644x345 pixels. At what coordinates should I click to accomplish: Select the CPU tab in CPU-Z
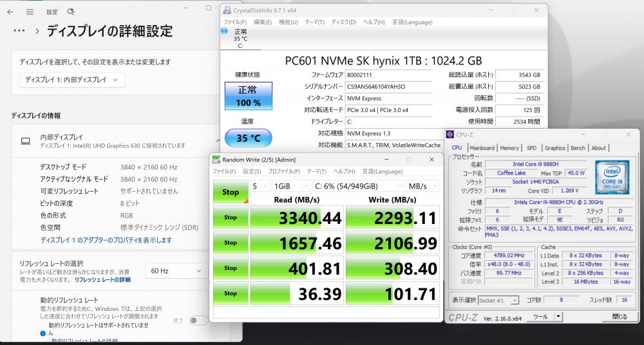pos(457,147)
